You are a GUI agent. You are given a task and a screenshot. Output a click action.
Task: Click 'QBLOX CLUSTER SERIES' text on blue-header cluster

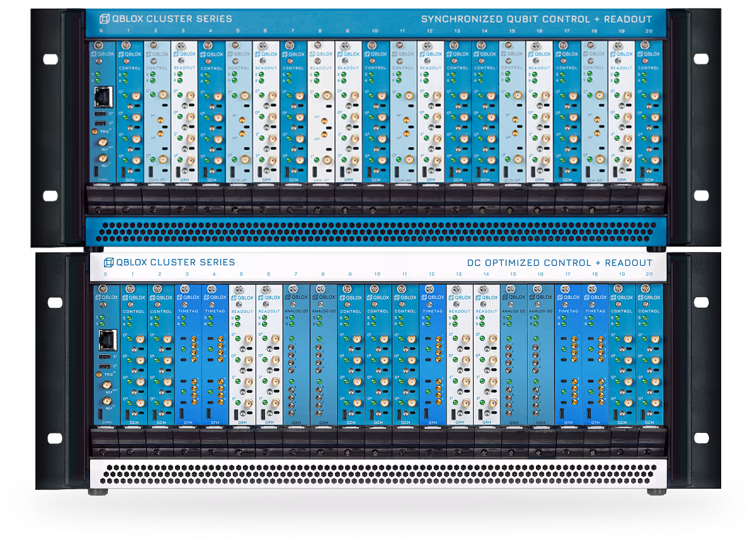pos(172,19)
